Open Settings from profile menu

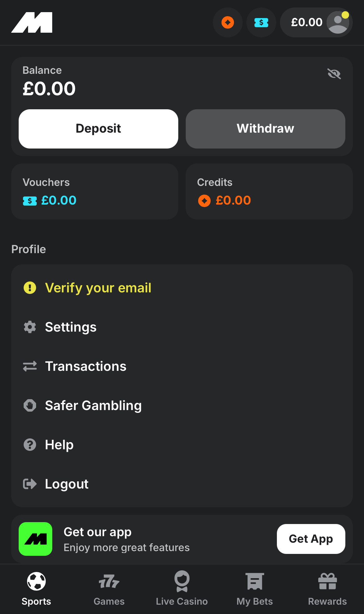[71, 327]
